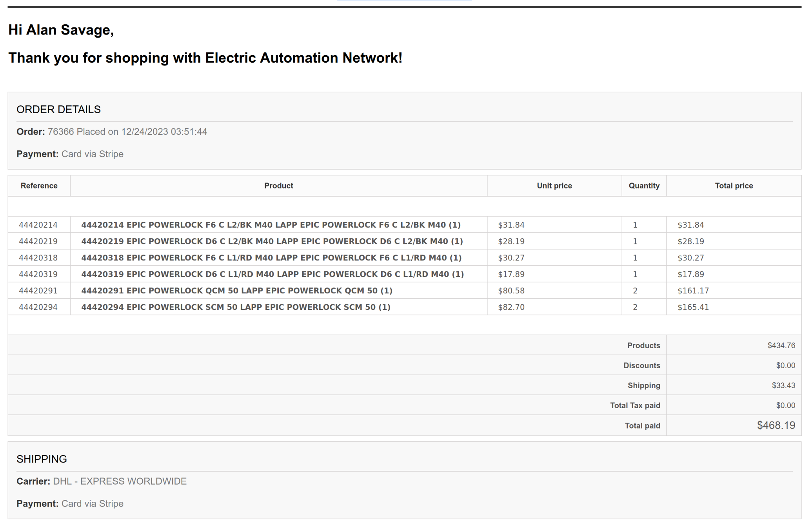Image resolution: width=812 pixels, height=530 pixels.
Task: Click the SHIPPING section heading
Action: click(42, 459)
